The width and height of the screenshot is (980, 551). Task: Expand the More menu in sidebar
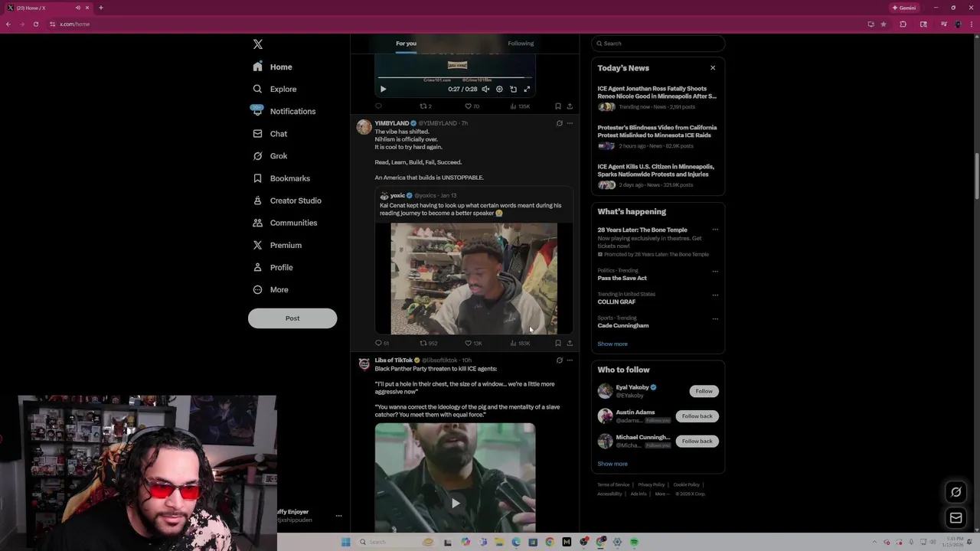pos(271,290)
